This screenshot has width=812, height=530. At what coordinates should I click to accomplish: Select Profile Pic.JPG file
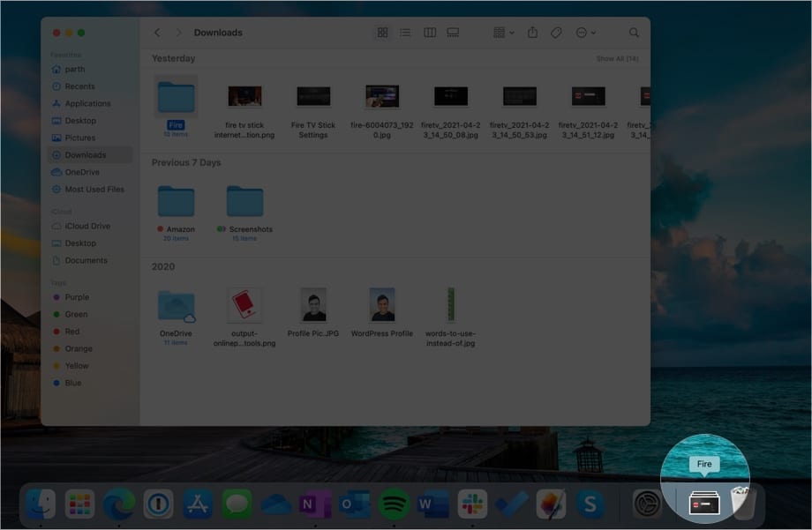[313, 305]
